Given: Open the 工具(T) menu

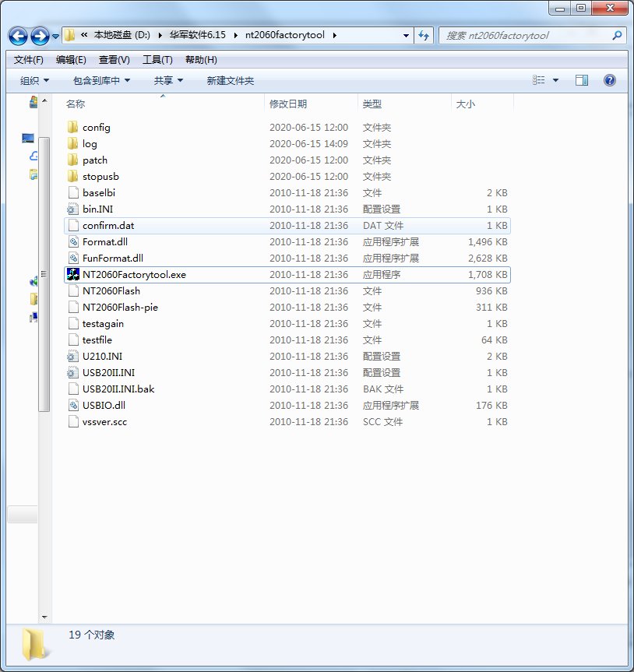Looking at the screenshot, I should click(157, 60).
